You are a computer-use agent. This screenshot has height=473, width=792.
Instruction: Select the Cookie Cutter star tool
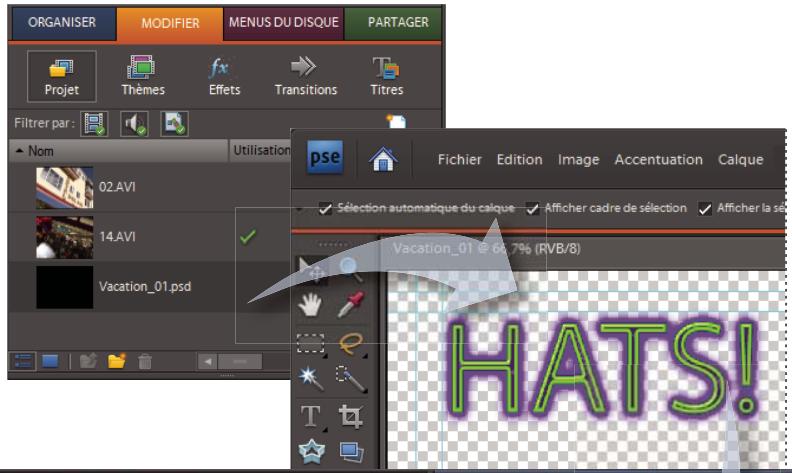tap(311, 451)
